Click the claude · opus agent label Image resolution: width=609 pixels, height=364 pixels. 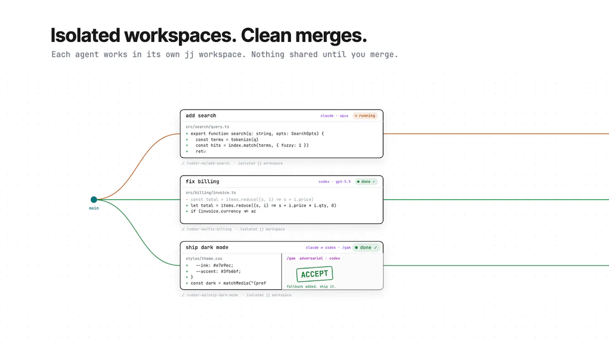coord(334,116)
